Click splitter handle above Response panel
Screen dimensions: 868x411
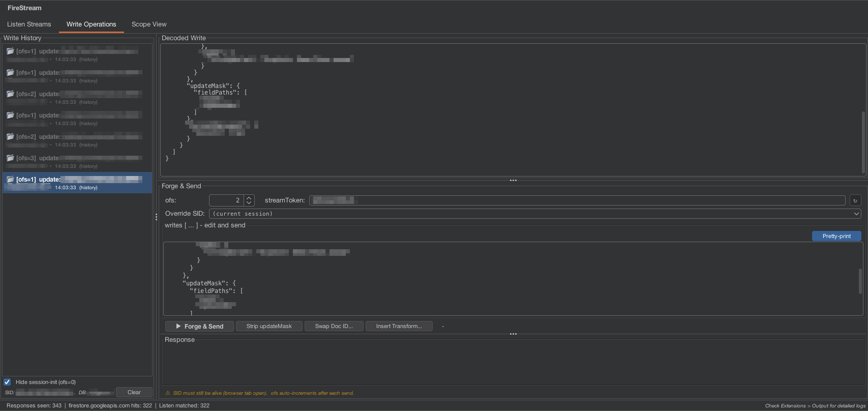tap(513, 334)
